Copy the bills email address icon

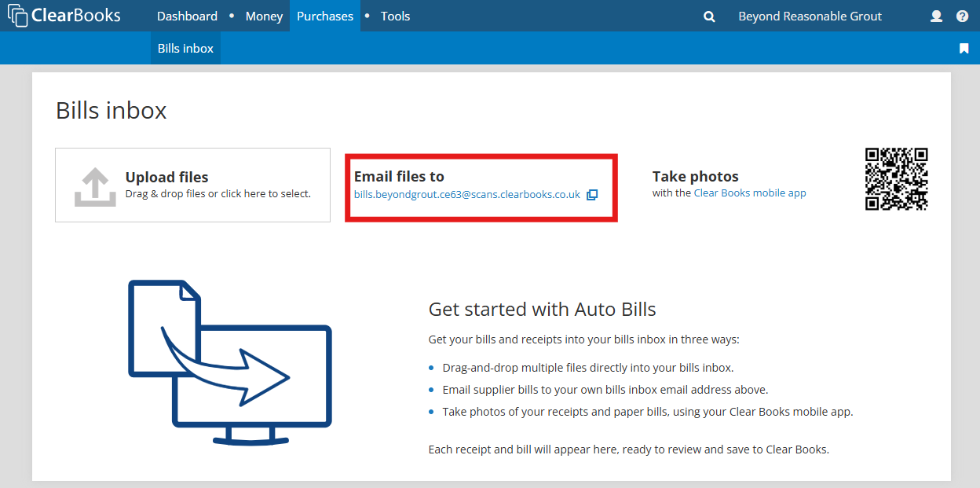point(592,195)
